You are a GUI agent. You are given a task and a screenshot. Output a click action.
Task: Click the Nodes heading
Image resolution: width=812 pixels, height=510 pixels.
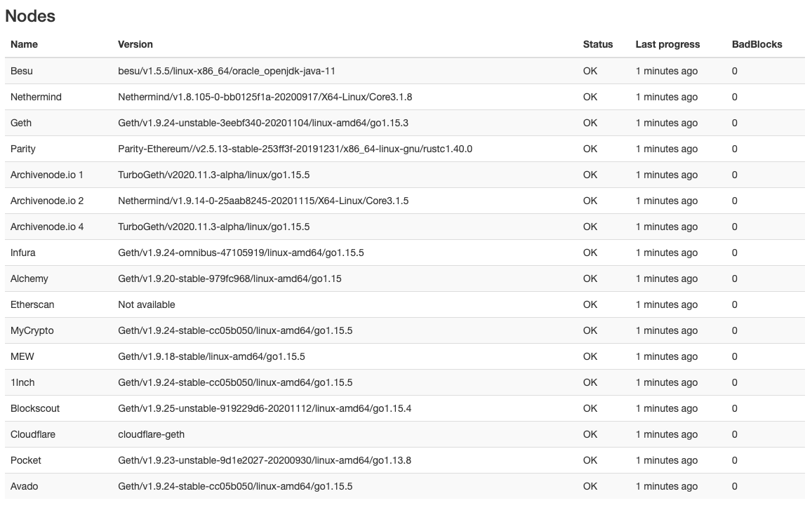(x=30, y=16)
